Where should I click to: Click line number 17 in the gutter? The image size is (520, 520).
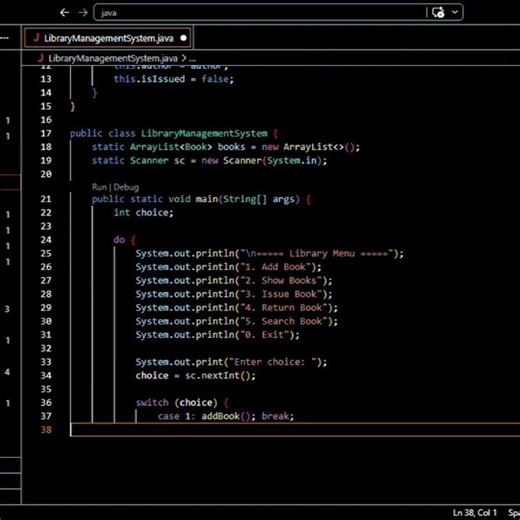tap(46, 133)
